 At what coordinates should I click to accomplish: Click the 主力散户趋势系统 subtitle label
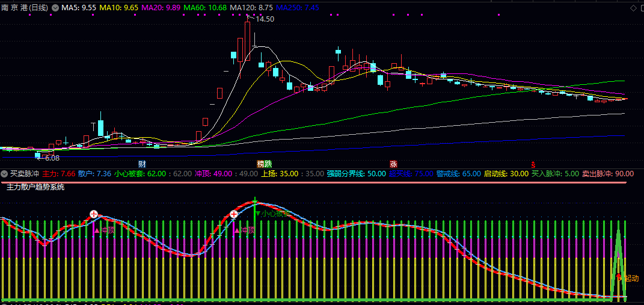(x=35, y=187)
